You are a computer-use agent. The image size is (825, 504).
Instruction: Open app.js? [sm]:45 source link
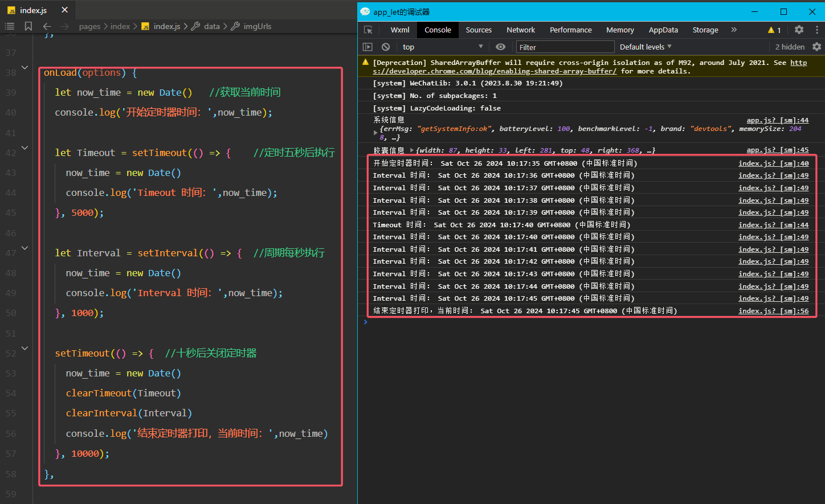(x=777, y=150)
